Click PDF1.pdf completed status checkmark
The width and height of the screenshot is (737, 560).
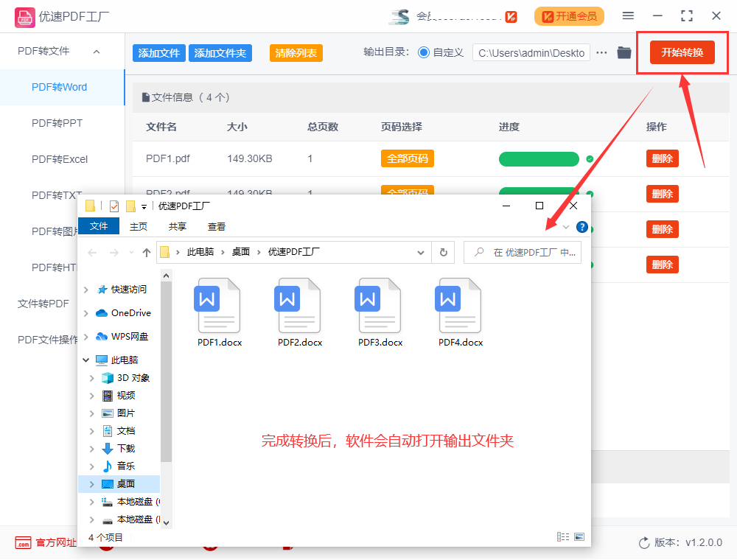[x=590, y=159]
